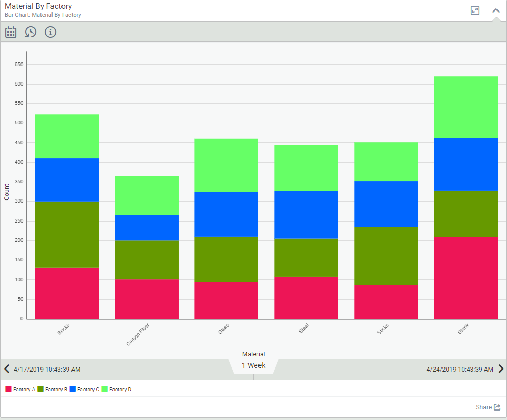This screenshot has width=507, height=420.
Task: Click the Factory C segment of Steel bar
Action: tap(306, 215)
